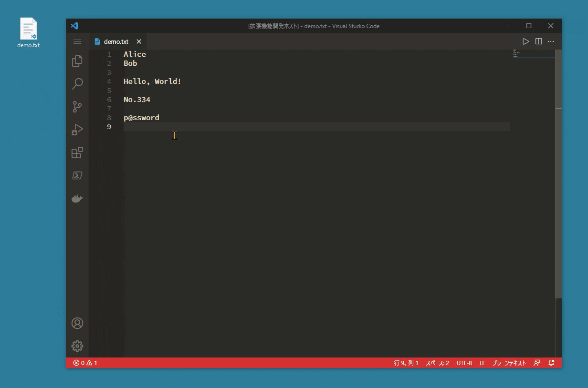Image resolution: width=588 pixels, height=388 pixels.
Task: Select the demo.txt editor tab
Action: pos(118,41)
